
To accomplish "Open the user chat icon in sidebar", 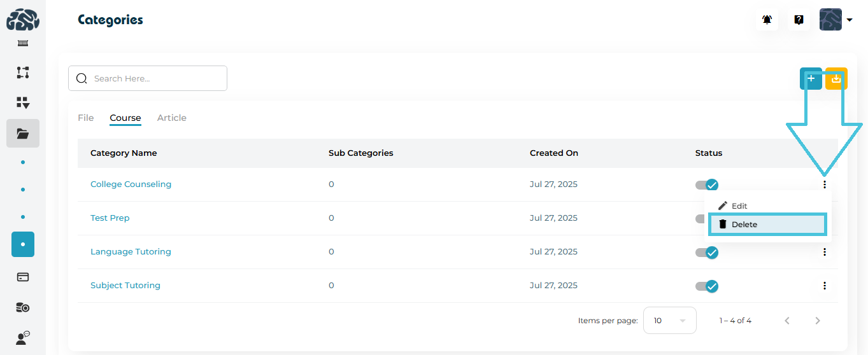I will 23,338.
